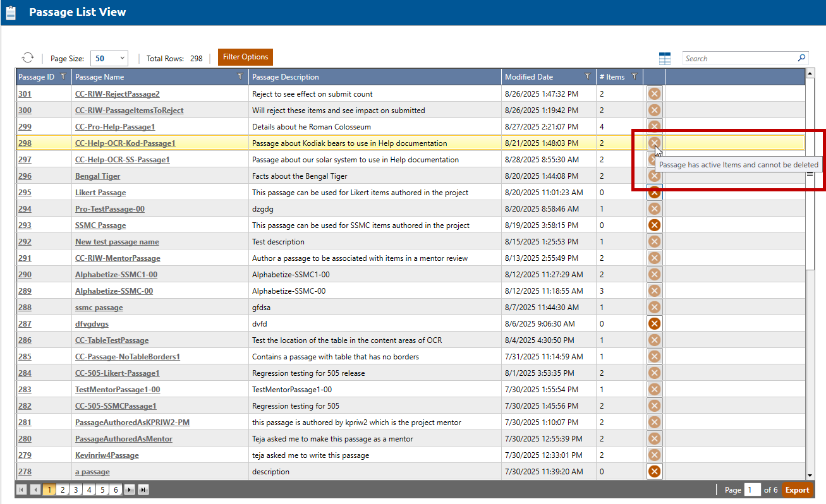Image resolution: width=826 pixels, height=504 pixels.
Task: Go to page 6 in the pager
Action: (116, 489)
